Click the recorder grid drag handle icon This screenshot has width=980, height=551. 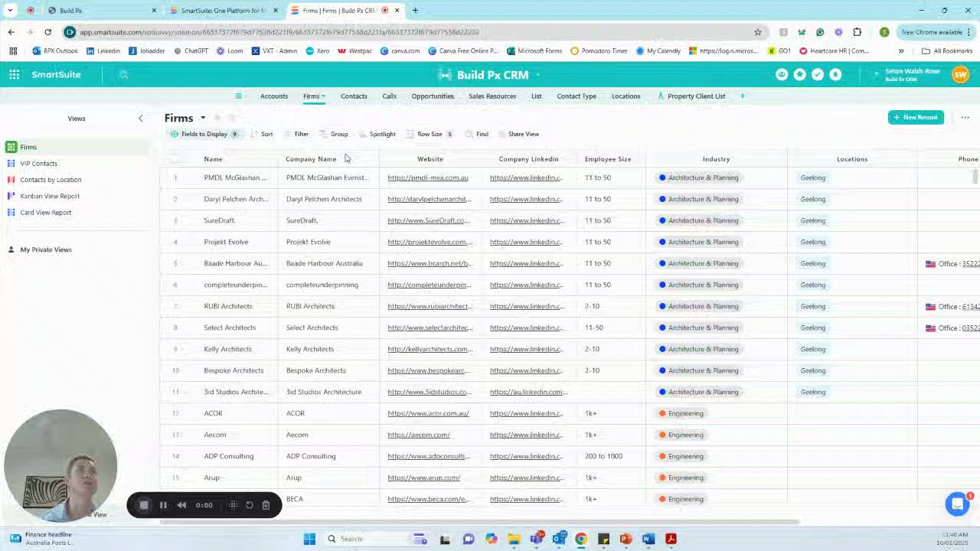coord(233,505)
